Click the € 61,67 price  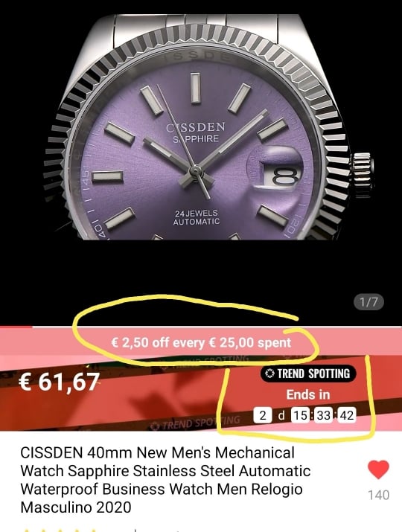[60, 382]
